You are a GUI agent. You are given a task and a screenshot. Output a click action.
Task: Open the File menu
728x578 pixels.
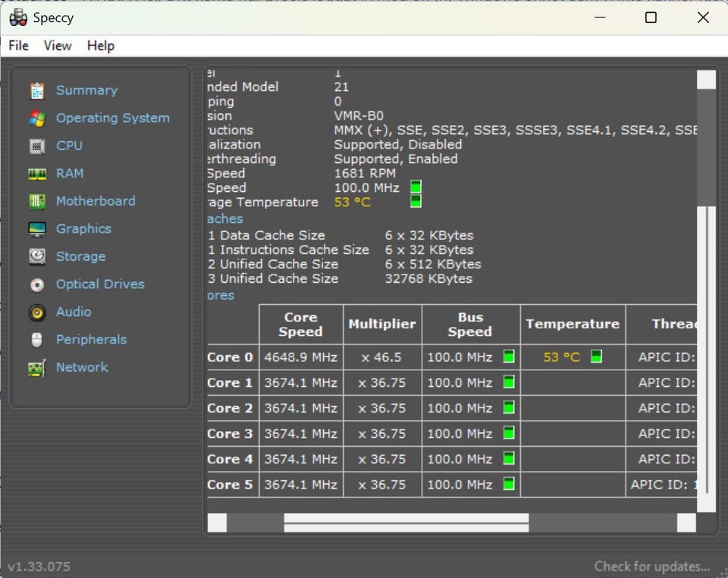pyautogui.click(x=18, y=46)
